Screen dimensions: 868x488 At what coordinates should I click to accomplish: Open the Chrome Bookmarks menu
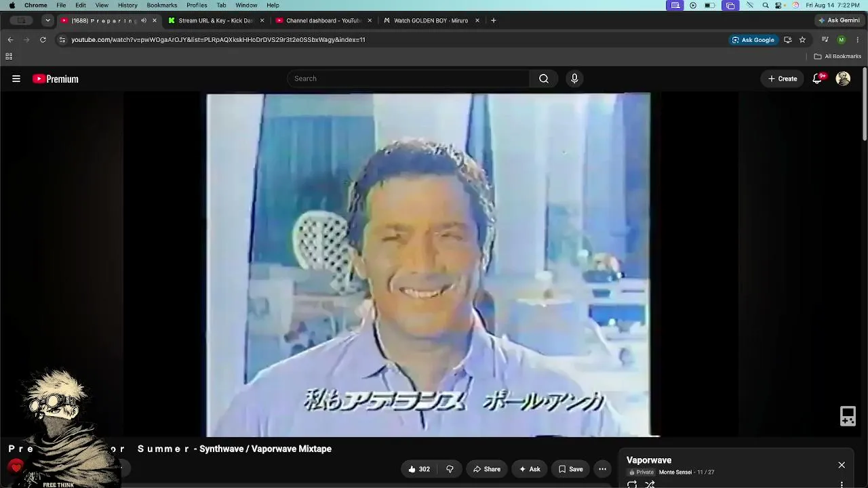click(x=162, y=5)
